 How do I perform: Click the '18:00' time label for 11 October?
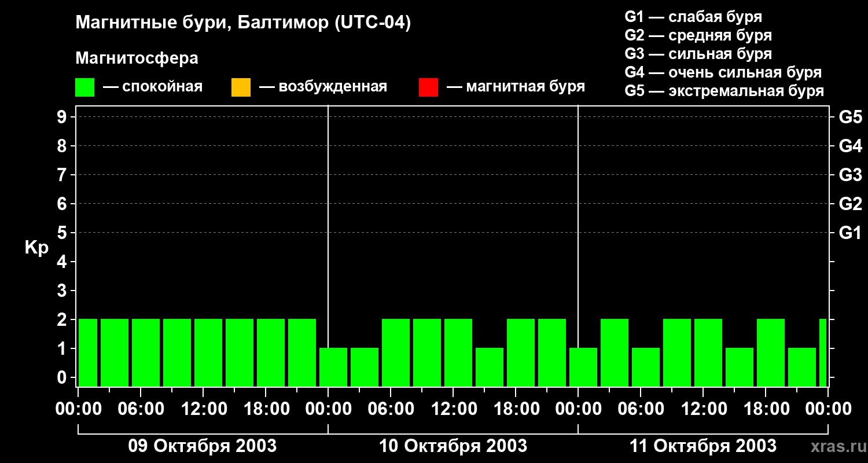pos(766,409)
